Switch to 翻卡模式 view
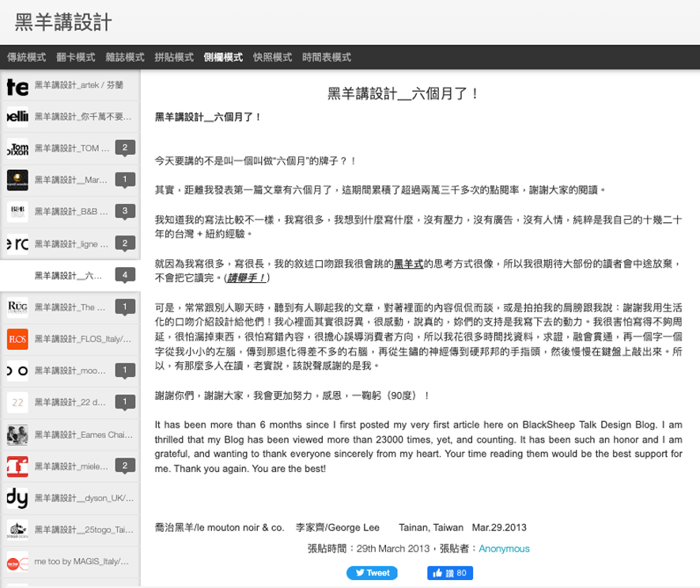700x588 pixels. pos(75,58)
